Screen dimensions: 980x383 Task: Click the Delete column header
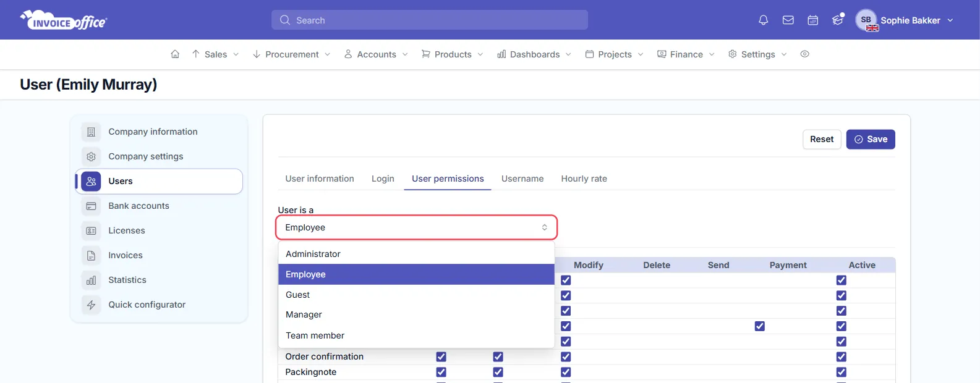[657, 265]
